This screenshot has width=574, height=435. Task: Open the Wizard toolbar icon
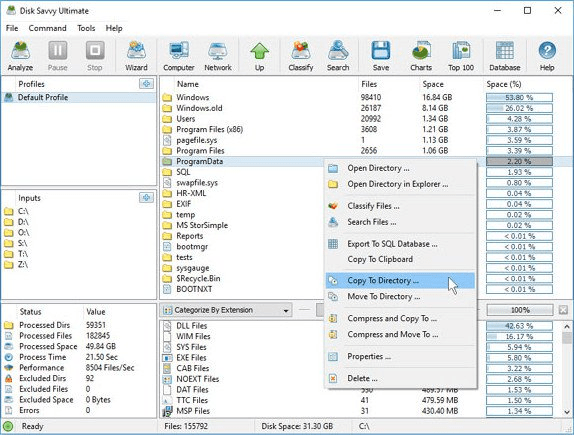(x=136, y=56)
